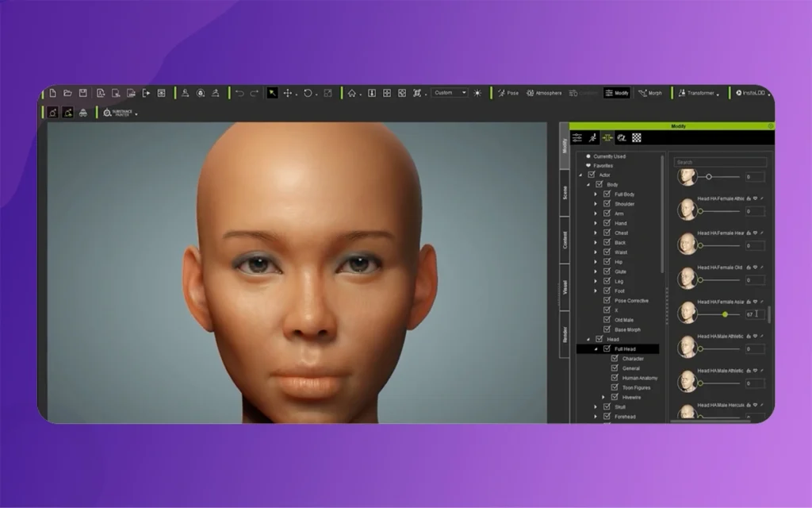Image resolution: width=812 pixels, height=508 pixels.
Task: Toggle the Character checkbox under Full Head
Action: pyautogui.click(x=615, y=358)
